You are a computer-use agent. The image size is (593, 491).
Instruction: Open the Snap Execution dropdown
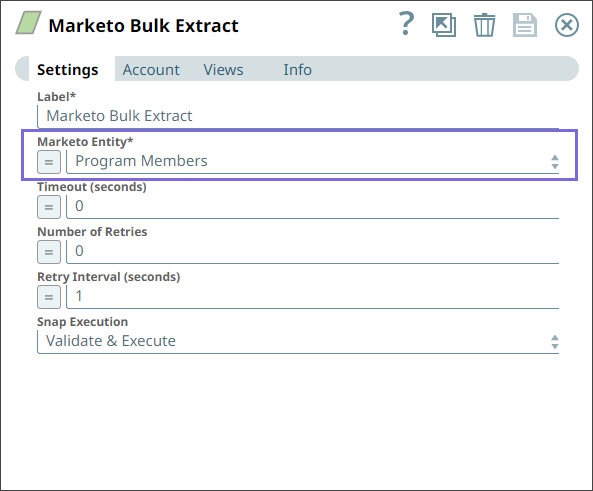point(298,342)
